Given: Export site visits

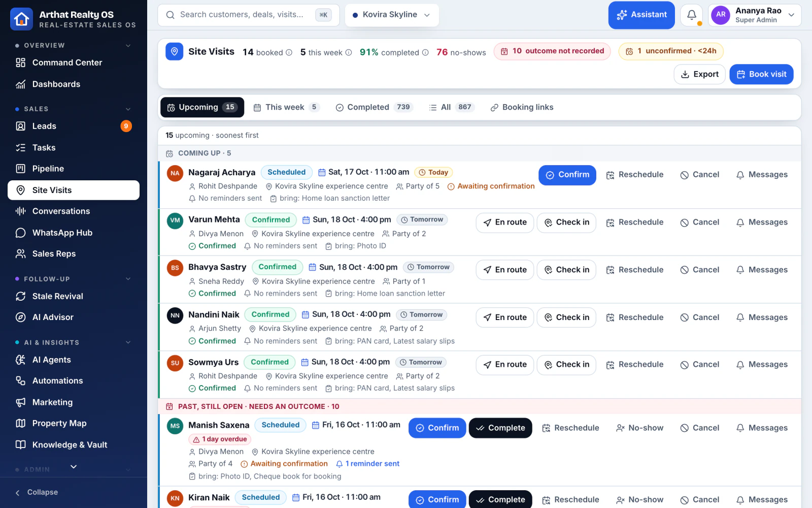Looking at the screenshot, I should coord(699,74).
